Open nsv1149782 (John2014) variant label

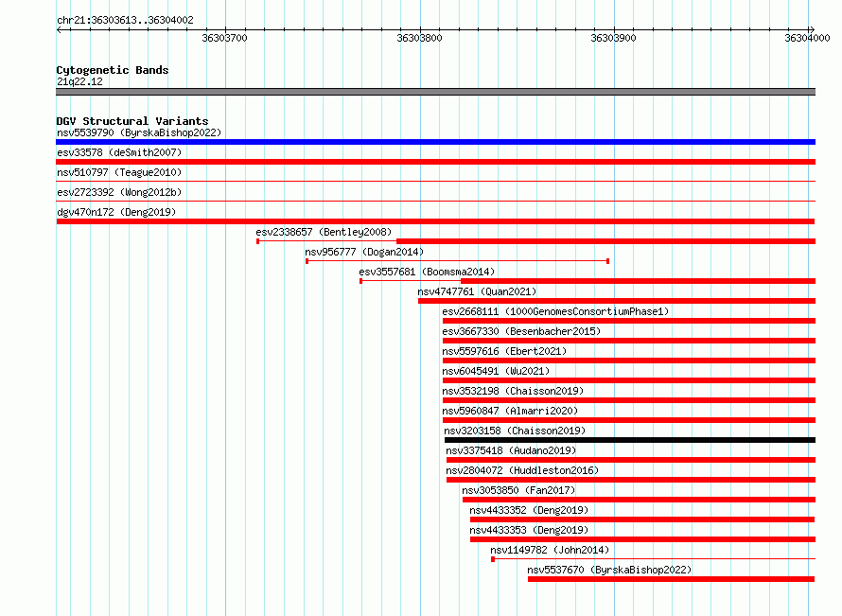550,550
